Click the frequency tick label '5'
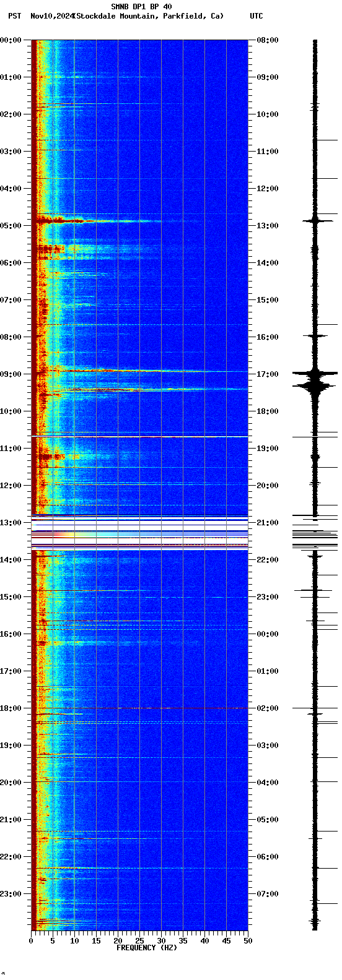 53,941
